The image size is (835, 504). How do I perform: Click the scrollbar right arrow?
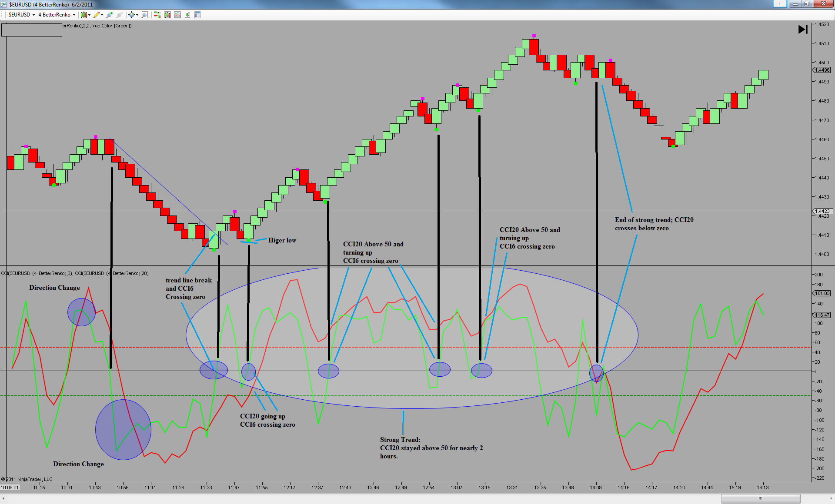pyautogui.click(x=831, y=498)
